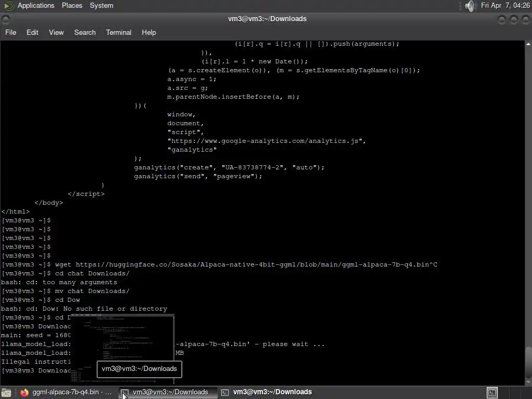Screen dimensions: 532x399
Task: Click the ".push(arguments);" line
Action: pyautogui.click(x=317, y=44)
